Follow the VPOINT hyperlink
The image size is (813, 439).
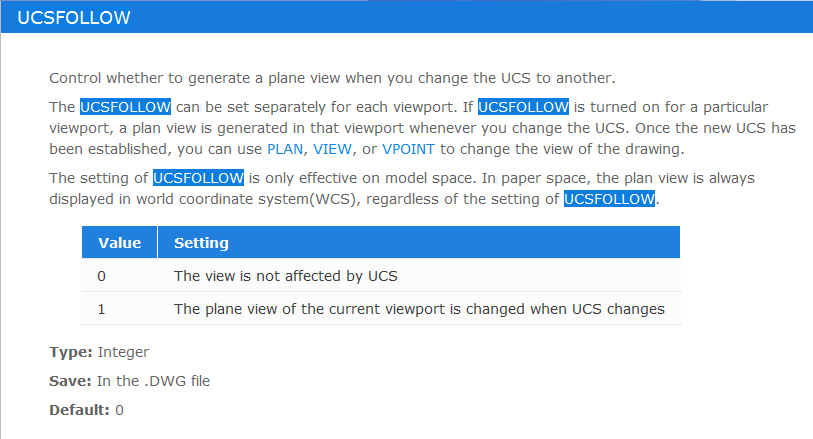click(409, 149)
